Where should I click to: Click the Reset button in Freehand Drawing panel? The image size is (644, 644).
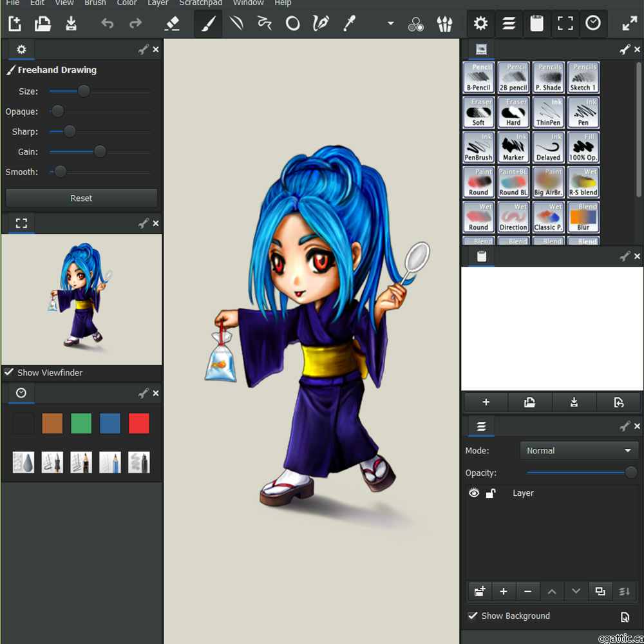coord(81,198)
